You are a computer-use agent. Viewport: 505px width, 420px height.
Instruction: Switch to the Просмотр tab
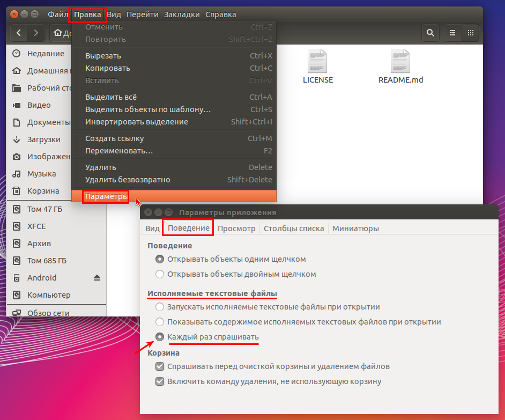236,229
